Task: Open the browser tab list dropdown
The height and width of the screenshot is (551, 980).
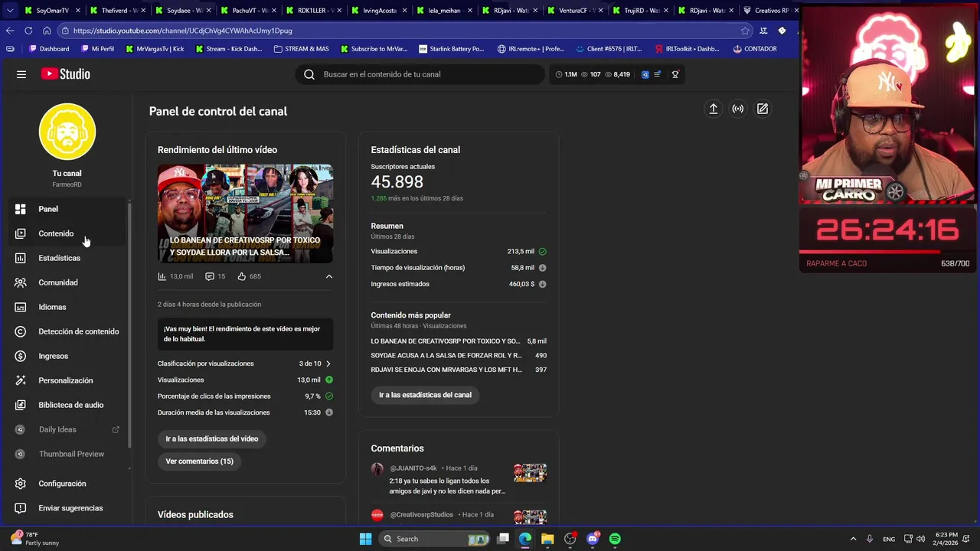Action: click(9, 11)
